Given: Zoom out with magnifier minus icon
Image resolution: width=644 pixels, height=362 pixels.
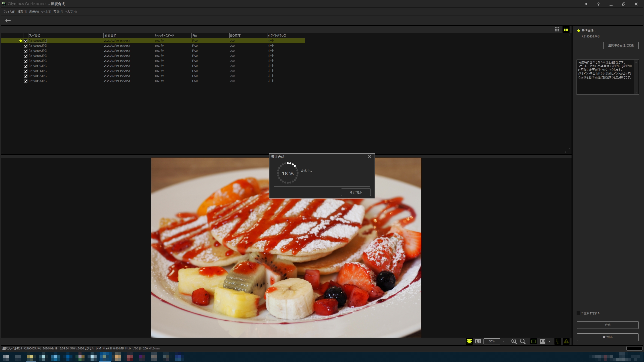Looking at the screenshot, I should pyautogui.click(x=523, y=341).
